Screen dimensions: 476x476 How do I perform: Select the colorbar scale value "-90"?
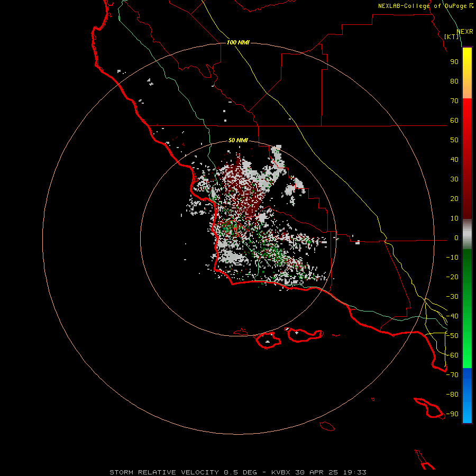pos(452,414)
